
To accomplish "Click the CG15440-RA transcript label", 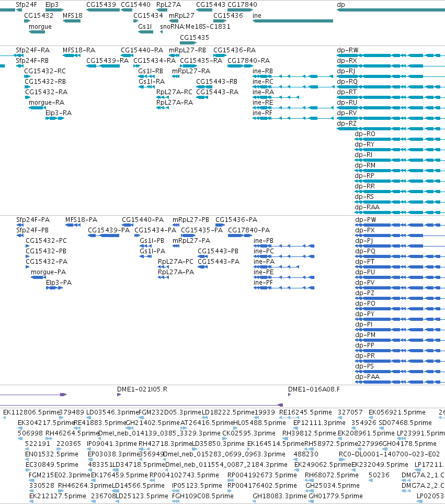I will (142, 50).
